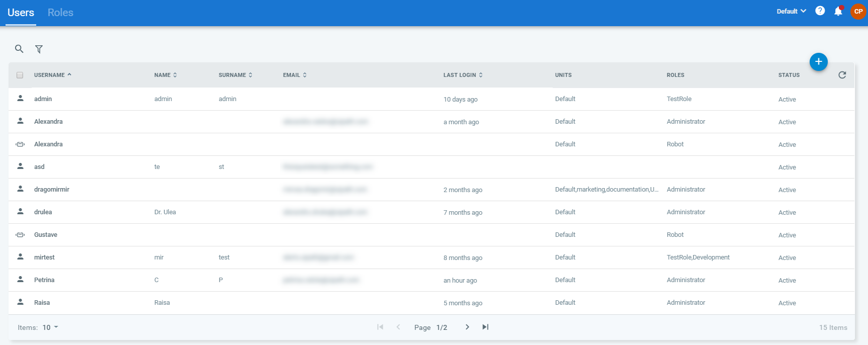This screenshot has height=345, width=868.
Task: Open the CP user avatar menu
Action: (858, 11)
